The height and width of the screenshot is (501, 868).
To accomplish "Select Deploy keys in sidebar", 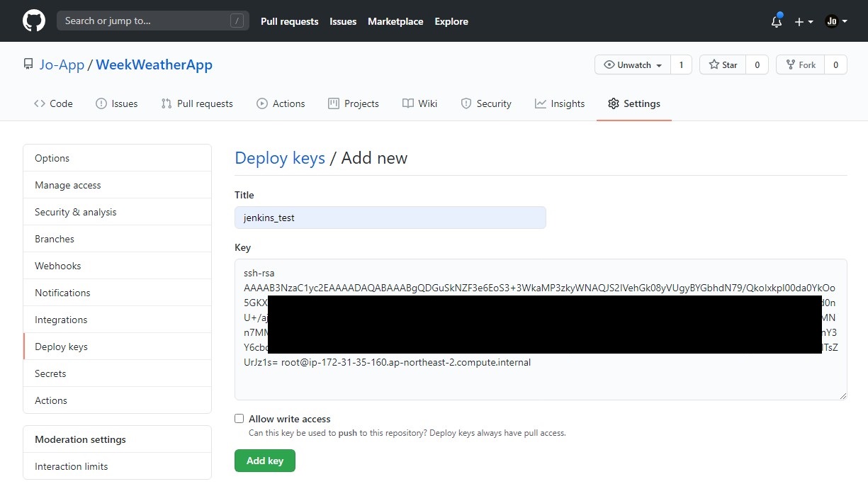I will click(x=118, y=347).
